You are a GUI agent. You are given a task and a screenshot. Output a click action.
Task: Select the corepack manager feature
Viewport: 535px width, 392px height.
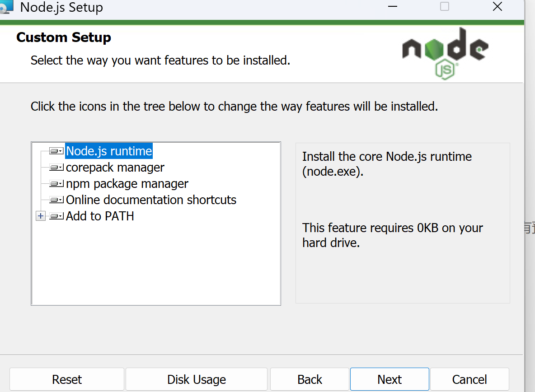[115, 168]
